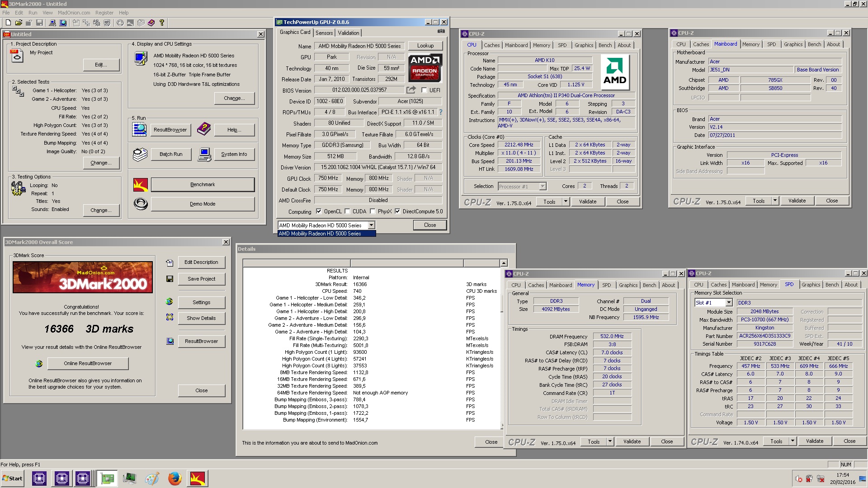Click the globe icon beside Settings button

(170, 302)
